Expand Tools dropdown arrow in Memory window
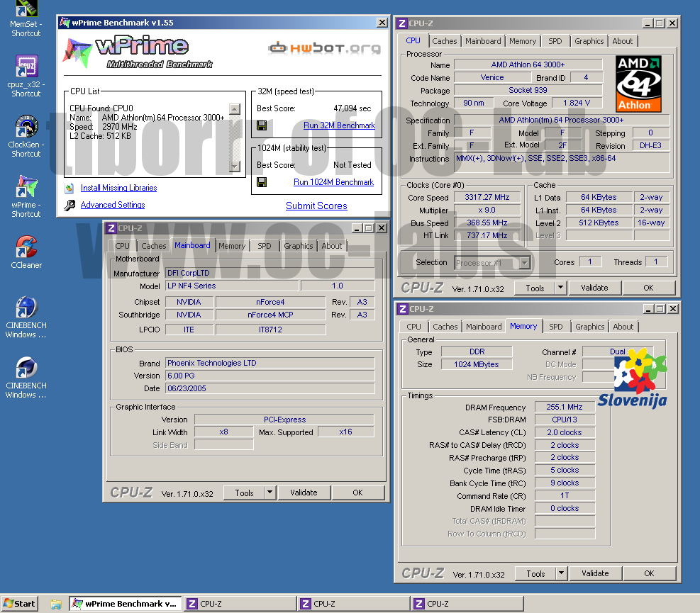The width and height of the screenshot is (700, 613). click(x=562, y=573)
